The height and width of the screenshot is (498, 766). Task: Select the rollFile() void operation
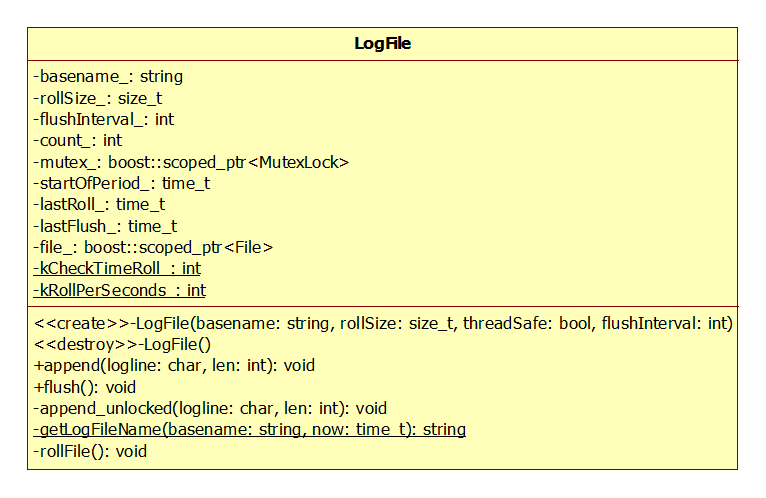coord(90,451)
